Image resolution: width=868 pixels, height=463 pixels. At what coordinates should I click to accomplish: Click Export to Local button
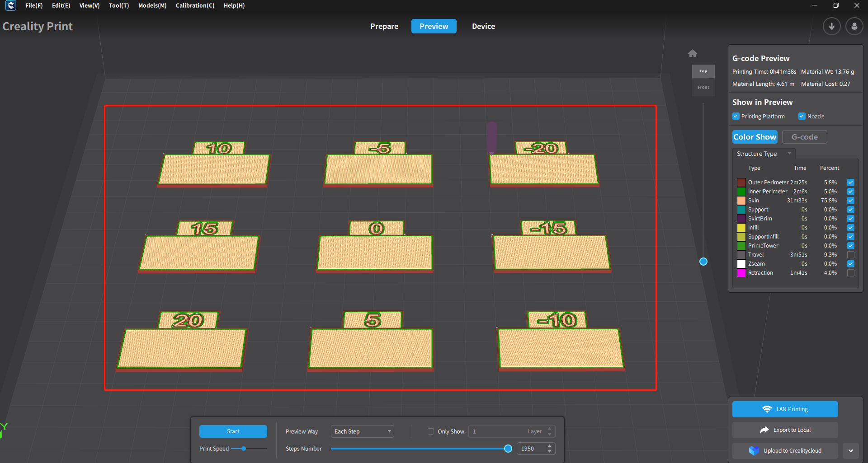[x=785, y=430]
